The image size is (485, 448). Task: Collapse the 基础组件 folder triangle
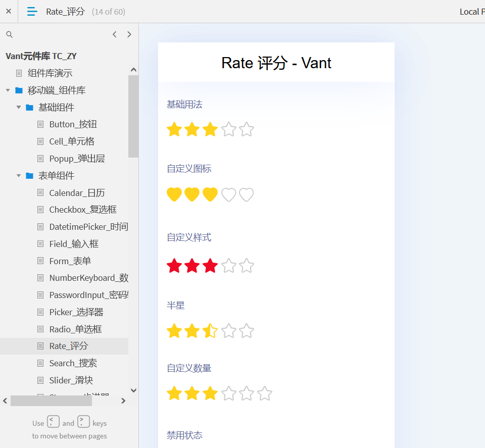pyautogui.click(x=19, y=107)
